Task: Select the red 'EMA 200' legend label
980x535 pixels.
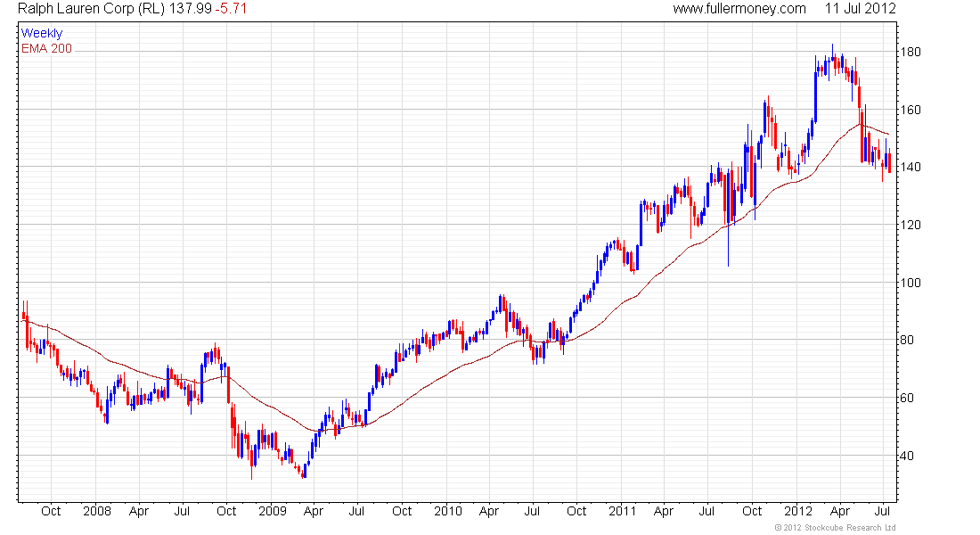Action: click(x=46, y=48)
